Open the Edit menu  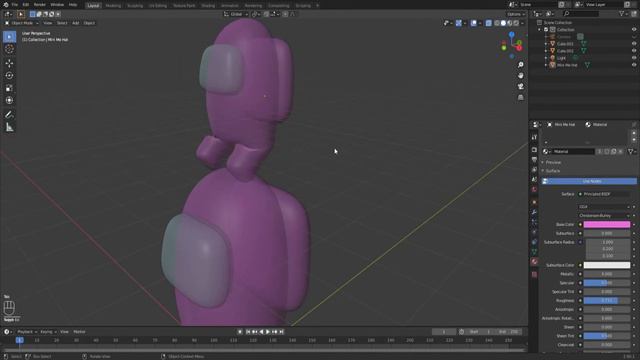point(26,5)
